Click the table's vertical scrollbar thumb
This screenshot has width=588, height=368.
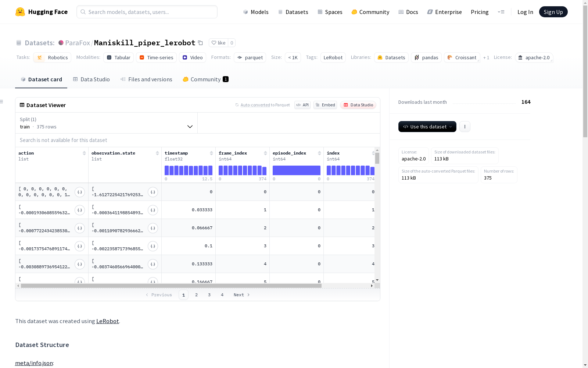click(x=377, y=158)
